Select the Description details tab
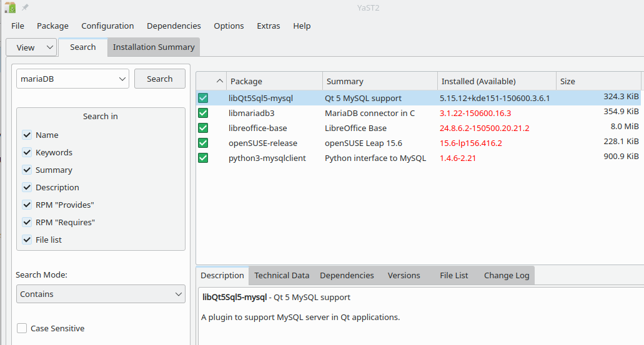 pyautogui.click(x=222, y=275)
